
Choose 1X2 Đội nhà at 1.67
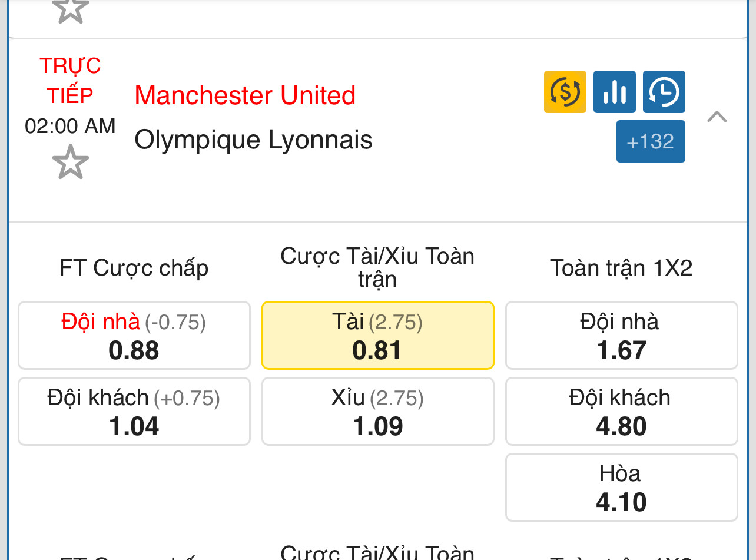[622, 336]
